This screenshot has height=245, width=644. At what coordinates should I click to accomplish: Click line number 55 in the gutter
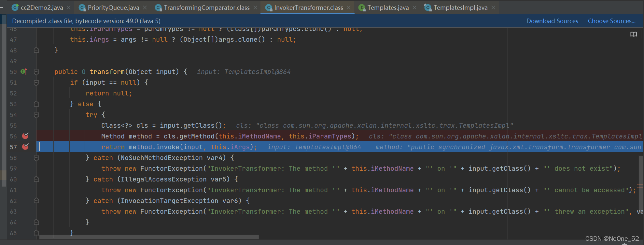tap(13, 126)
